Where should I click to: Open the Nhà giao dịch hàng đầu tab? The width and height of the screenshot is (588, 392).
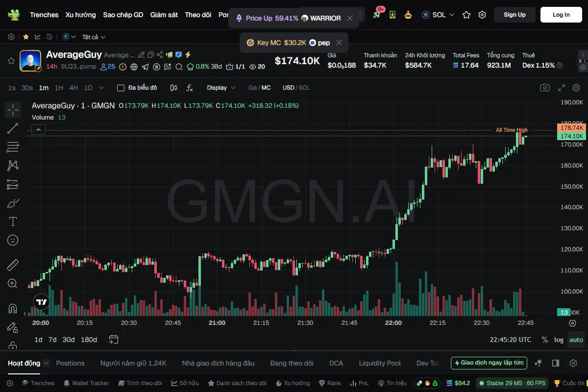pos(219,363)
